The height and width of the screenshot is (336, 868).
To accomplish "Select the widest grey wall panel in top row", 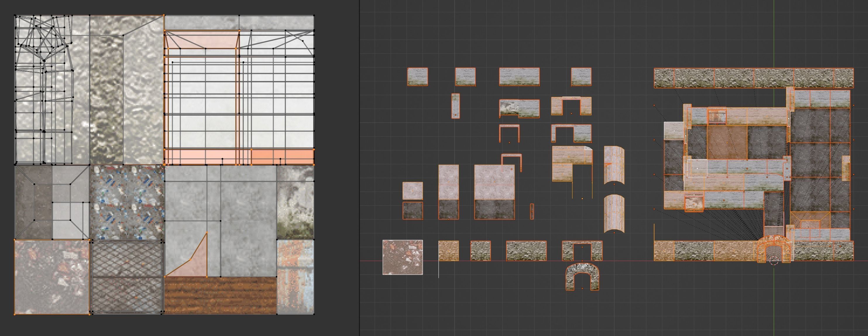I will tap(519, 77).
